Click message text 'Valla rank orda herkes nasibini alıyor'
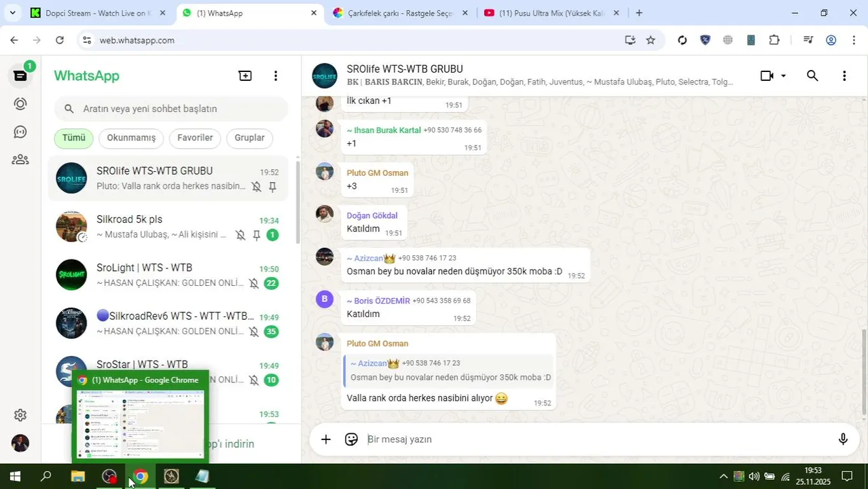This screenshot has width=868, height=489. 420,398
